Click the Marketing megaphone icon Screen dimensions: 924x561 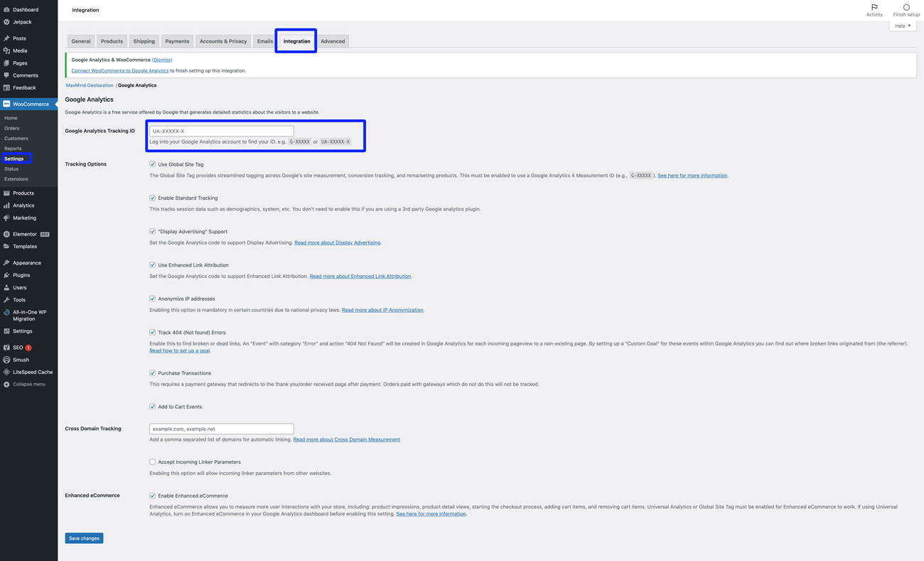6,218
